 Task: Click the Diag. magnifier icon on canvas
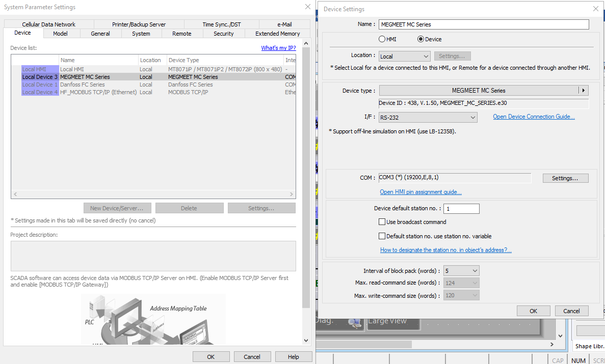click(352, 321)
